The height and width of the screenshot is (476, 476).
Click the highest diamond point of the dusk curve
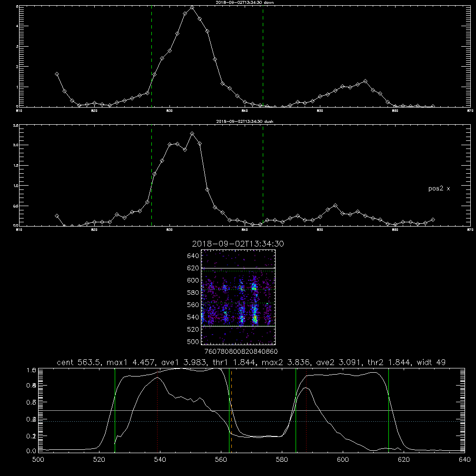[x=192, y=134]
